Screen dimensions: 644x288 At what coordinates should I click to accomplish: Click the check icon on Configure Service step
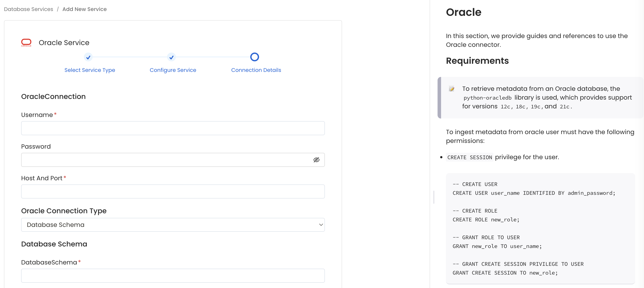click(x=171, y=57)
